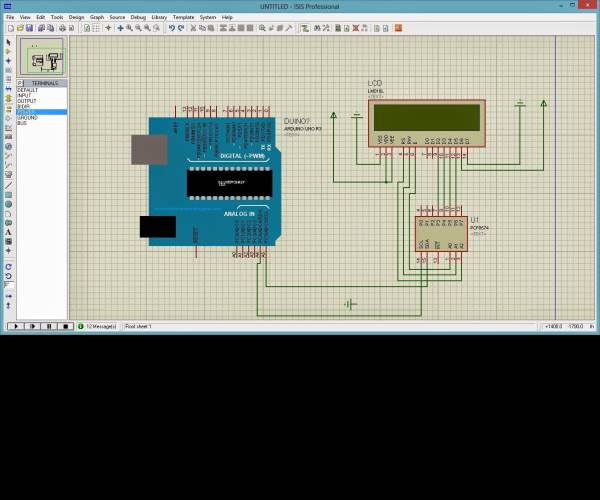Toggle the Wire auto-router icon
The width and height of the screenshot is (600, 500).
pos(305,28)
